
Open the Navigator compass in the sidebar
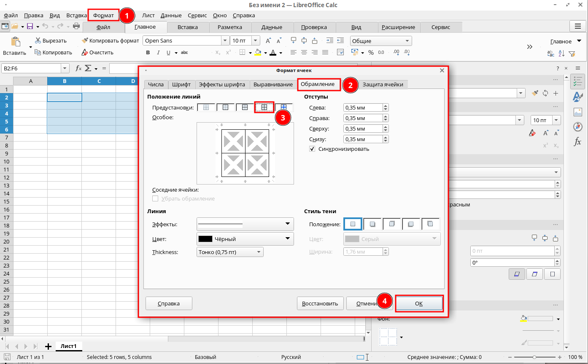577,127
